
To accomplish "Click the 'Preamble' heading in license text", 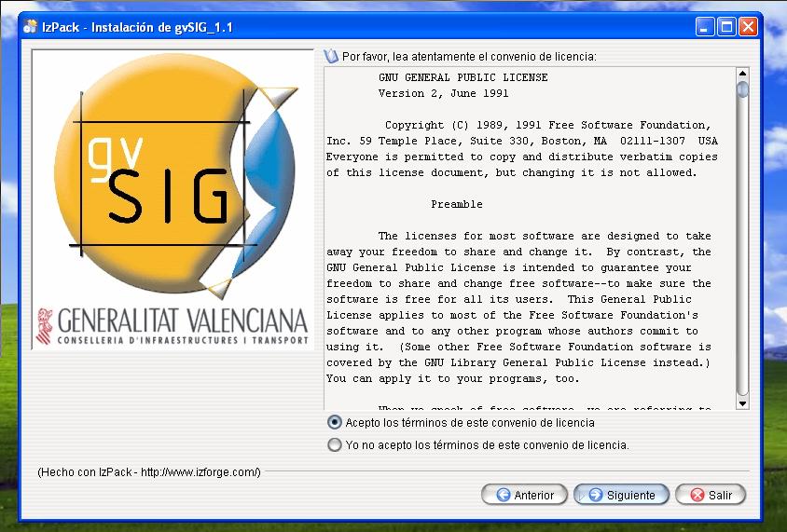I will 457,204.
